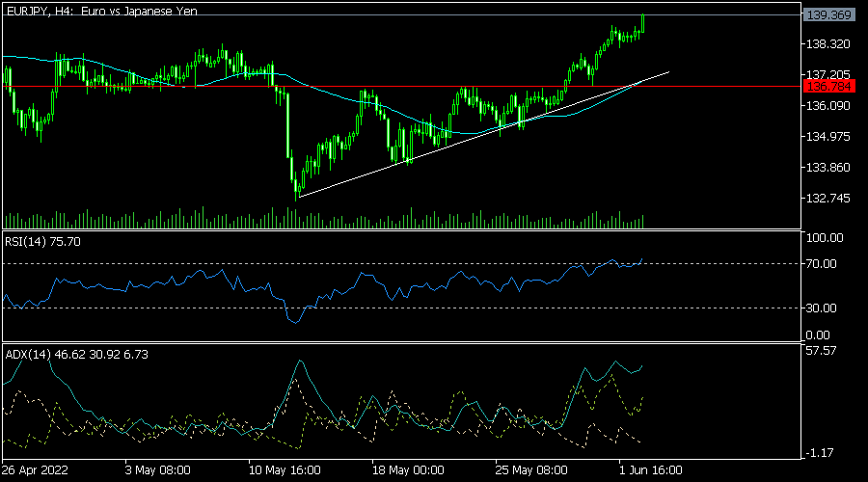Click the 3 May 08:00 time label
Viewport: 868px width, 482px height.
click(x=158, y=470)
